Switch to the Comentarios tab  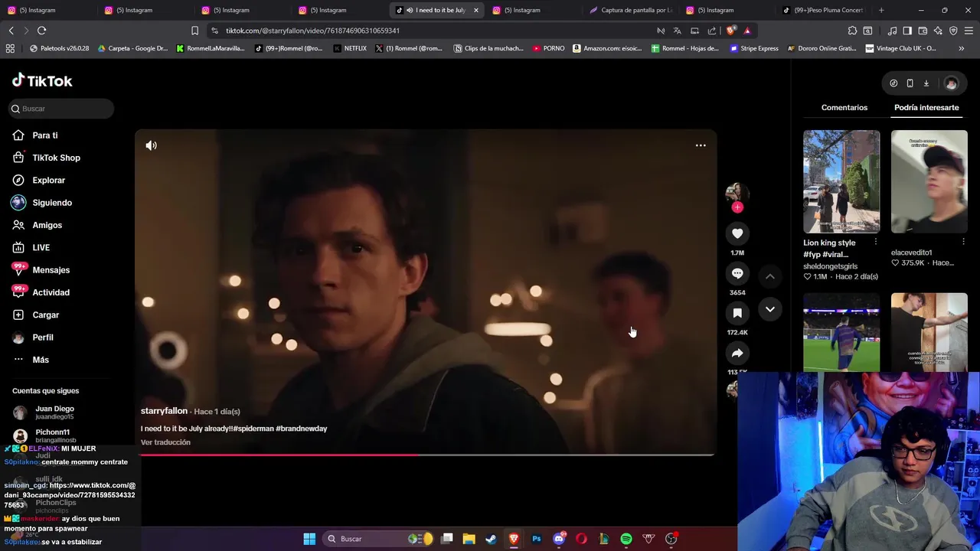[x=844, y=107]
